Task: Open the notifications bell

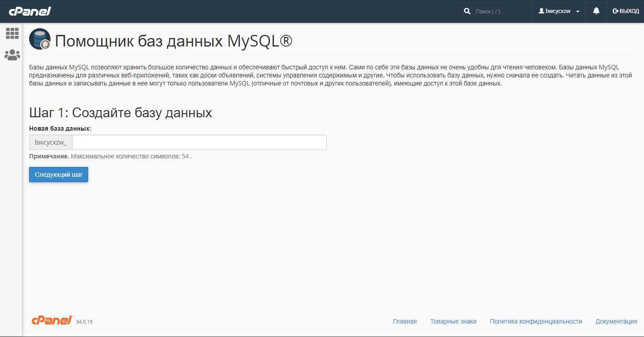Action: (x=596, y=11)
